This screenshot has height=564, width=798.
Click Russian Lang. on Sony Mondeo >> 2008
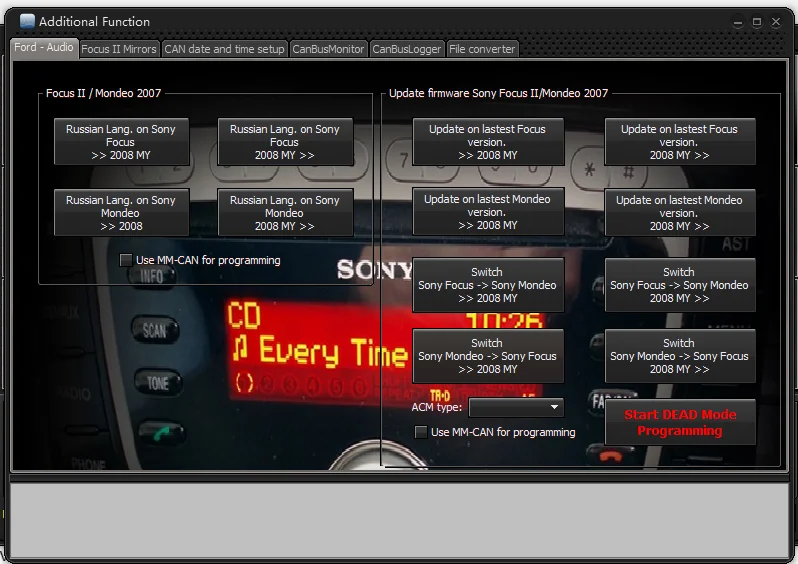coord(121,212)
